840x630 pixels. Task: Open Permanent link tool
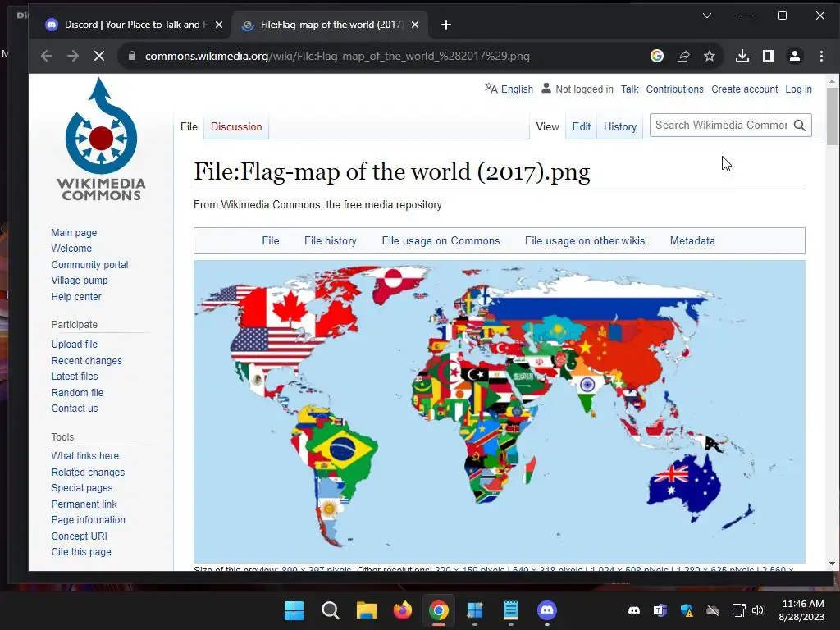click(84, 504)
